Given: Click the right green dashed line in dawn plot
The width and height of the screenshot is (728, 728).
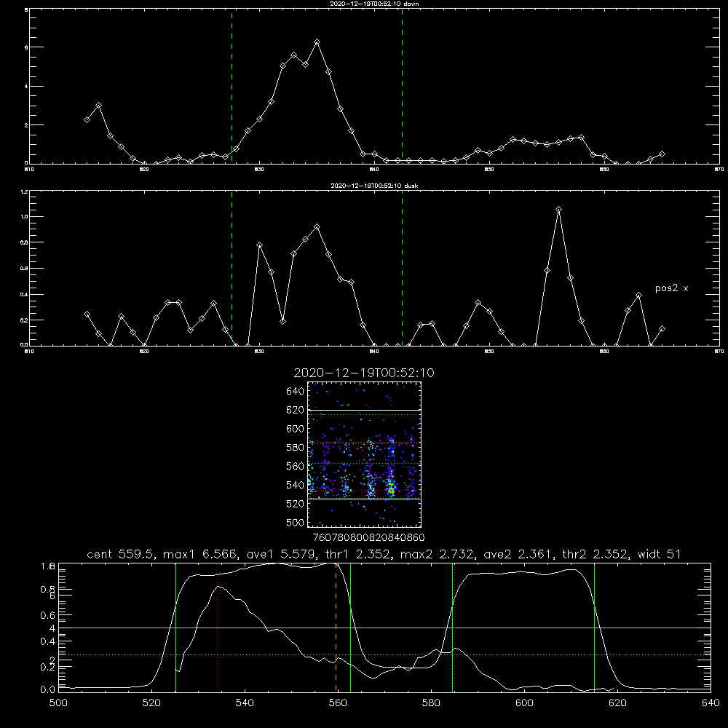Looking at the screenshot, I should click(x=402, y=87).
